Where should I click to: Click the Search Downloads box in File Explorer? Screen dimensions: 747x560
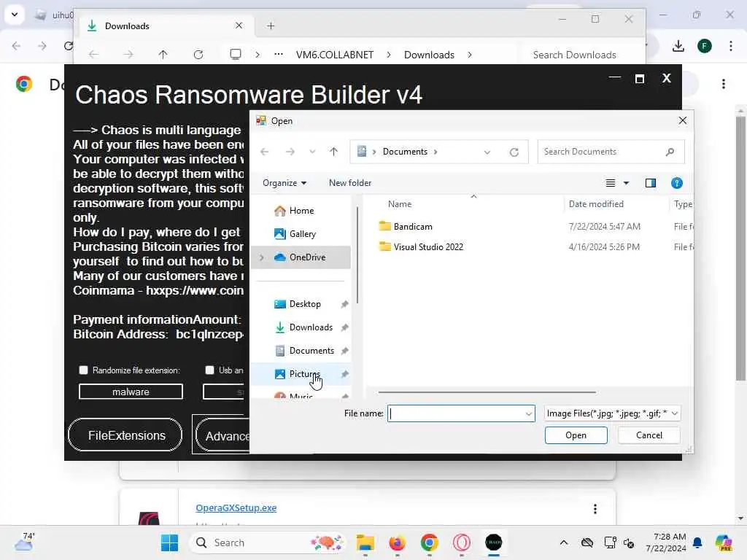click(x=574, y=55)
